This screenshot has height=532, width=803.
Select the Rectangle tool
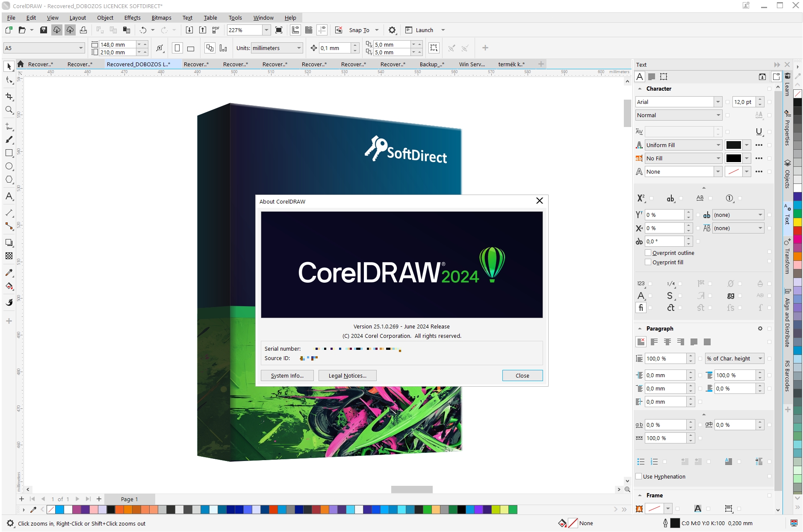click(9, 153)
